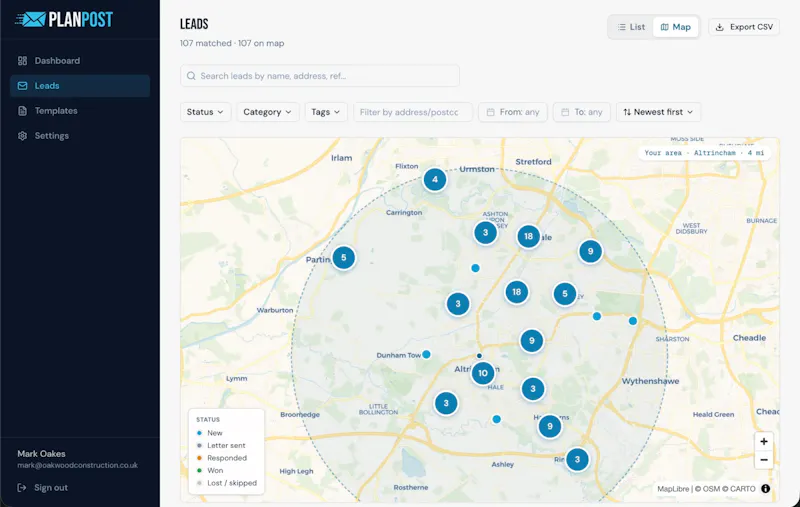Zoom in on the map
Image resolution: width=800 pixels, height=507 pixels.
tap(764, 442)
